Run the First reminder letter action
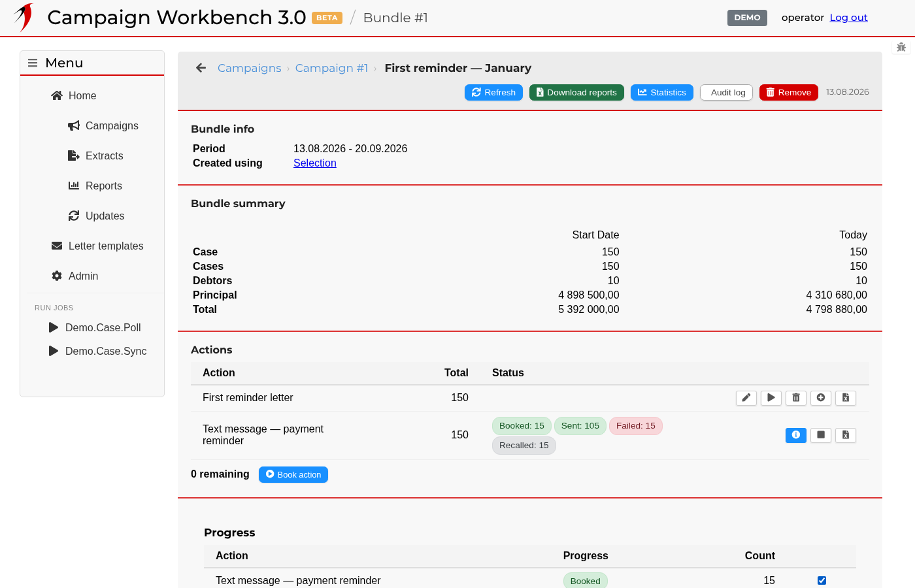 tap(771, 398)
